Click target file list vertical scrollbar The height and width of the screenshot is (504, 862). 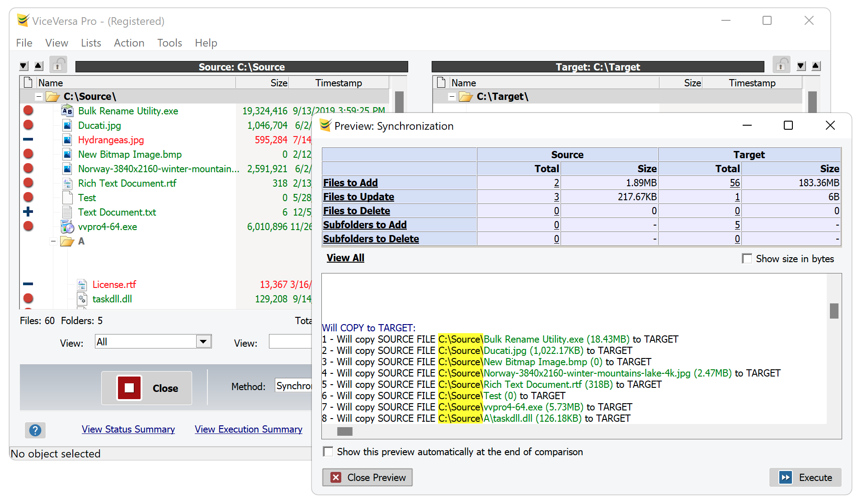(x=812, y=102)
